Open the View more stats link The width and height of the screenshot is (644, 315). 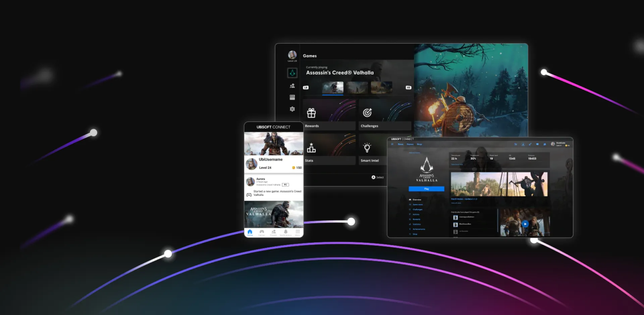(x=457, y=164)
